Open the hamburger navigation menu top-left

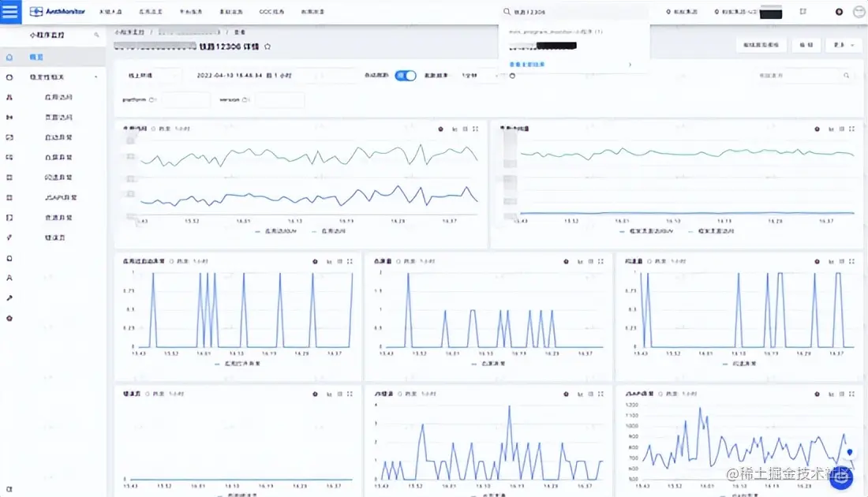tap(9, 11)
